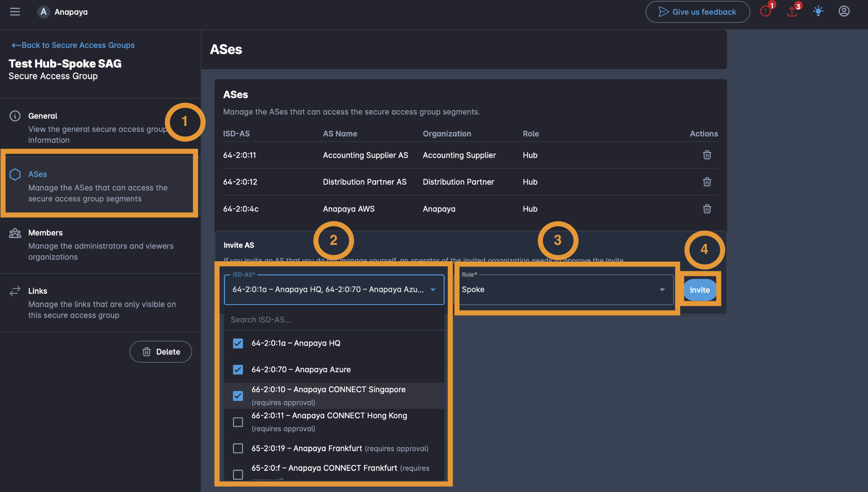The height and width of the screenshot is (492, 868).
Task: Uncheck the Anapaya CONNECT Singapore checkbox
Action: click(238, 396)
